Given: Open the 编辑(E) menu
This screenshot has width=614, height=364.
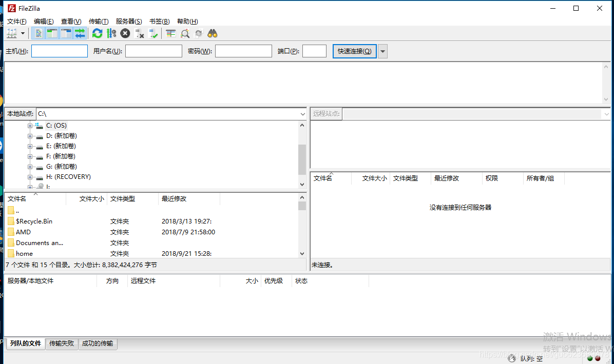Looking at the screenshot, I should click(x=44, y=22).
